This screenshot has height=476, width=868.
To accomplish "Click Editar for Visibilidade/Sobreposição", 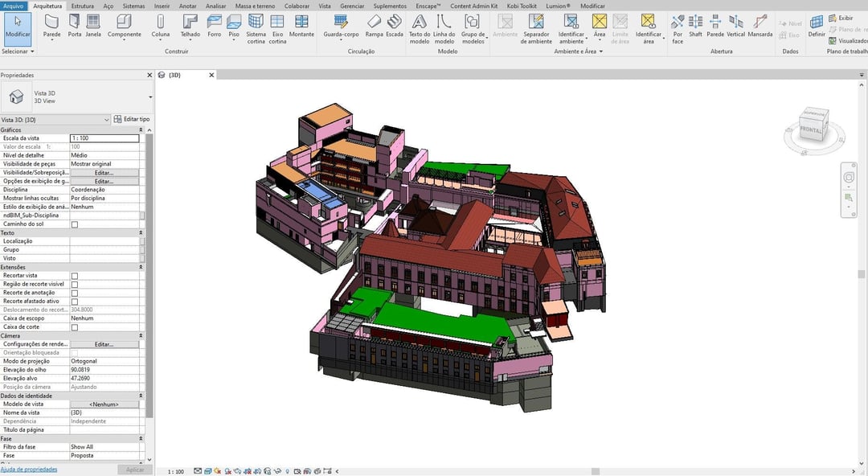I will coord(104,173).
